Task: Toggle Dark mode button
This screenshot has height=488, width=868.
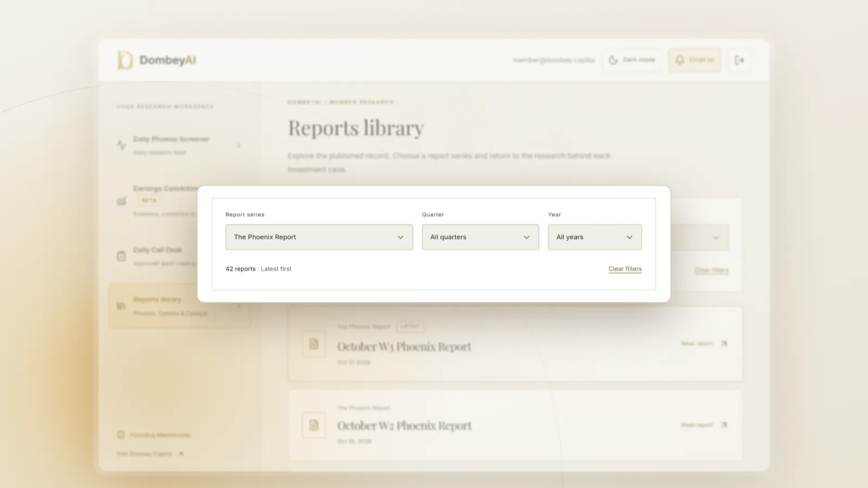Action: [x=631, y=60]
